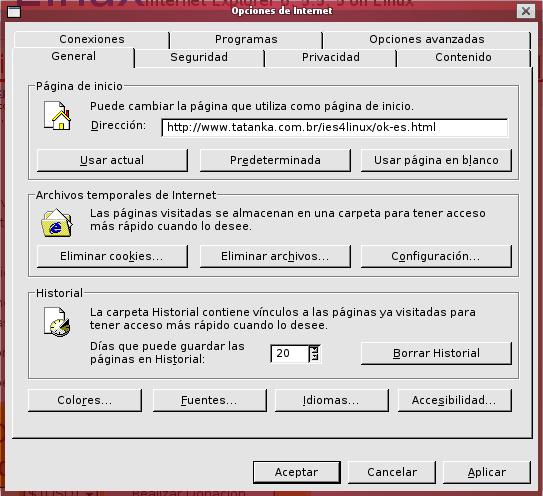Open the Accesibilidad options
The height and width of the screenshot is (496, 543).
click(x=454, y=400)
